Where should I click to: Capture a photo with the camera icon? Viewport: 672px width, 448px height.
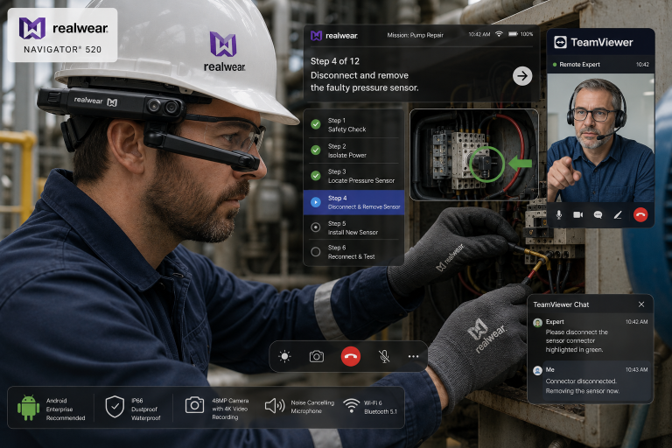pyautogui.click(x=317, y=356)
